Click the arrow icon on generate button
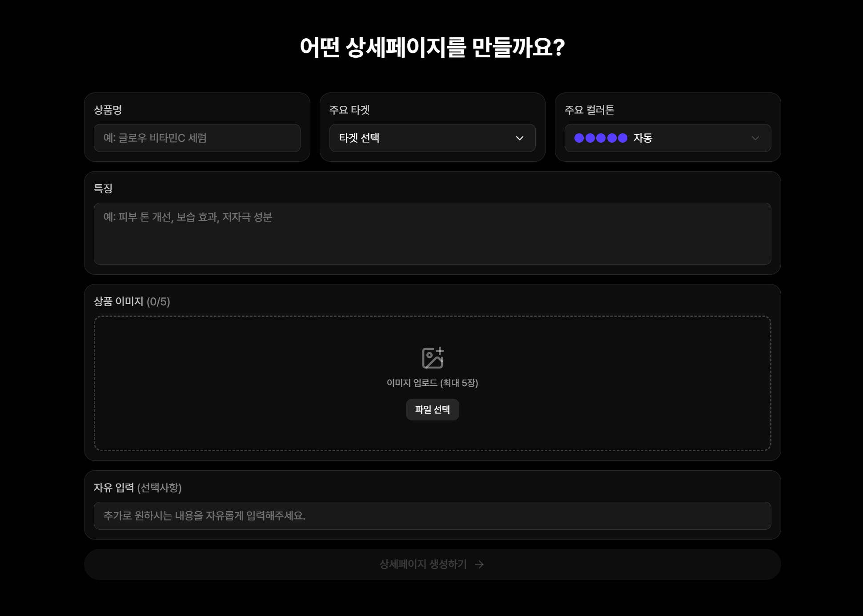 click(x=479, y=564)
